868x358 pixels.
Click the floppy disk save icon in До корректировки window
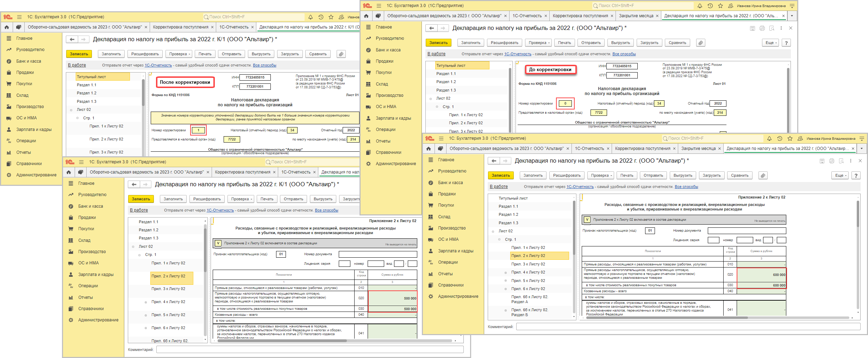pos(753,28)
